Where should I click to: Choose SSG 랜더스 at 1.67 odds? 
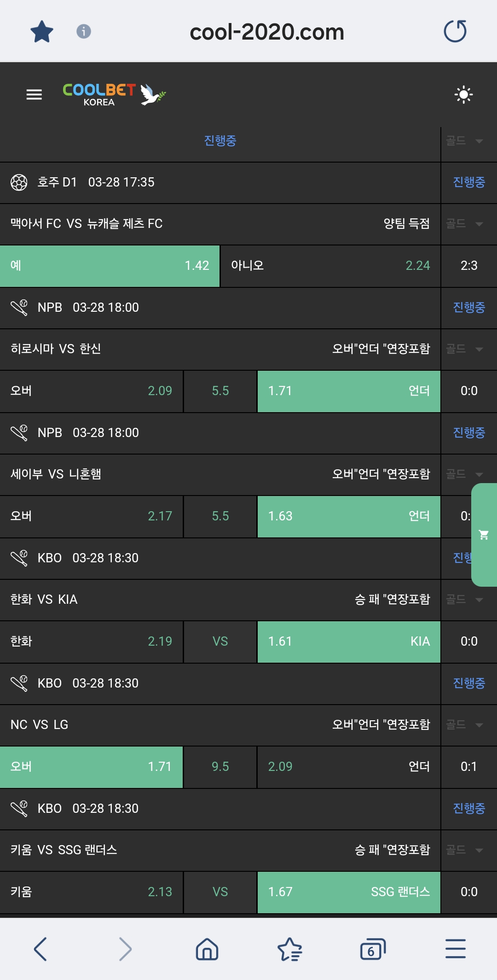349,892
